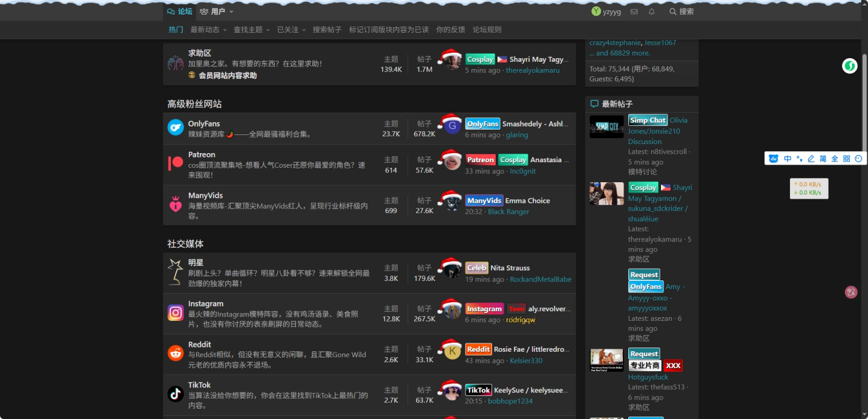Click username bobhope1234
The width and height of the screenshot is (868, 419).
click(510, 401)
